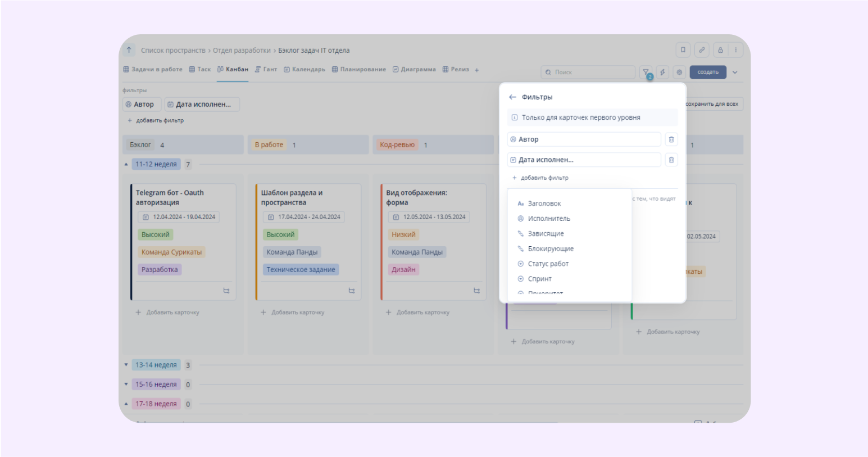The image size is (868, 457).
Task: Click the Разработка tag on the Telegram card
Action: (160, 270)
